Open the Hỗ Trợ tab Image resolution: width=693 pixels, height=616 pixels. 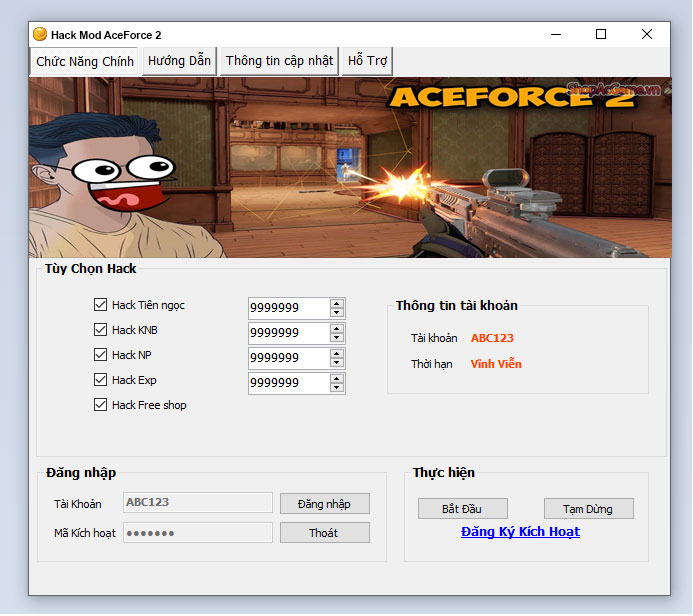pyautogui.click(x=367, y=61)
